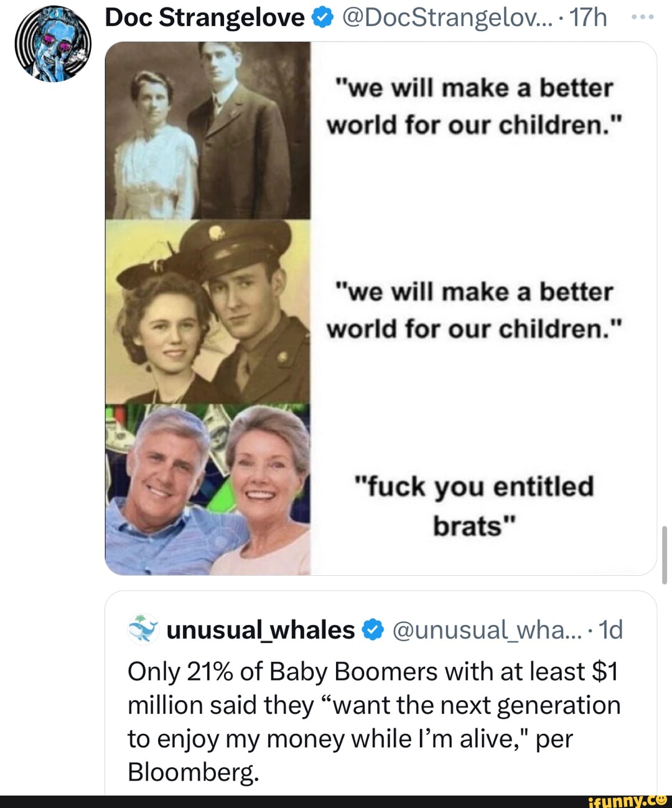Viewport: 672px width, 808px height.
Task: Click the @unusual_wha handle
Action: 486,630
